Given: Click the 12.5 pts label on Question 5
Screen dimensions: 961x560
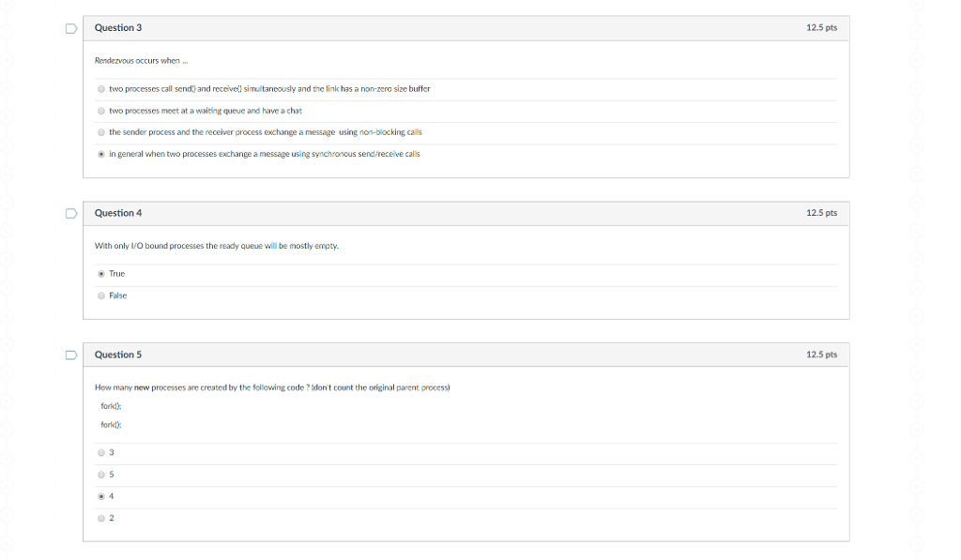Looking at the screenshot, I should click(821, 356).
